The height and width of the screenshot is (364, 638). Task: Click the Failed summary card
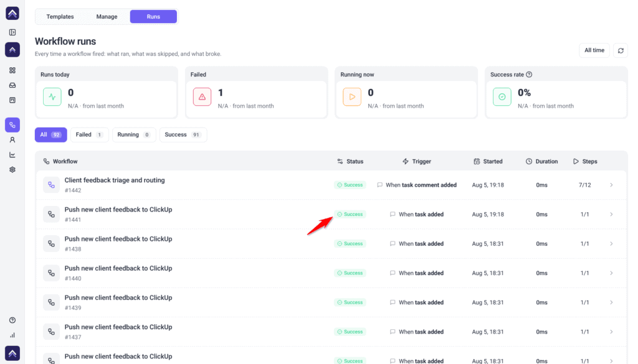pyautogui.click(x=256, y=92)
